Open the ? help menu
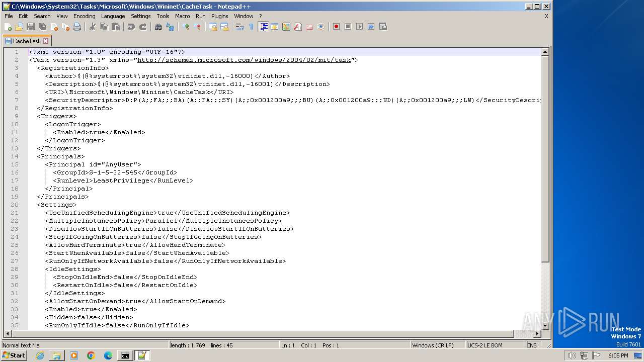The height and width of the screenshot is (362, 644). (261, 16)
